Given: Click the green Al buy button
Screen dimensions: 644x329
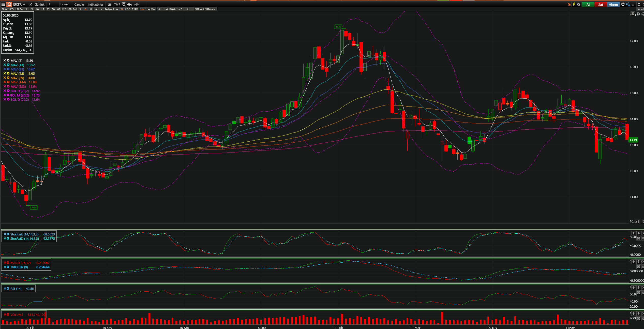Looking at the screenshot, I should tap(588, 5).
